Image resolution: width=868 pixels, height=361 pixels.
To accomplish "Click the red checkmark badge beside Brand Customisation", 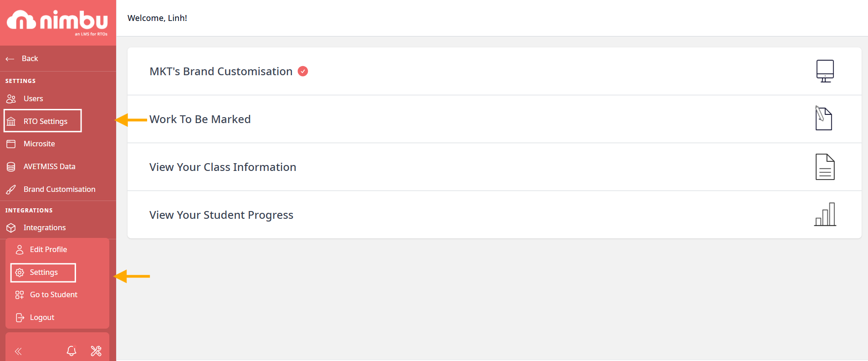I will [303, 71].
